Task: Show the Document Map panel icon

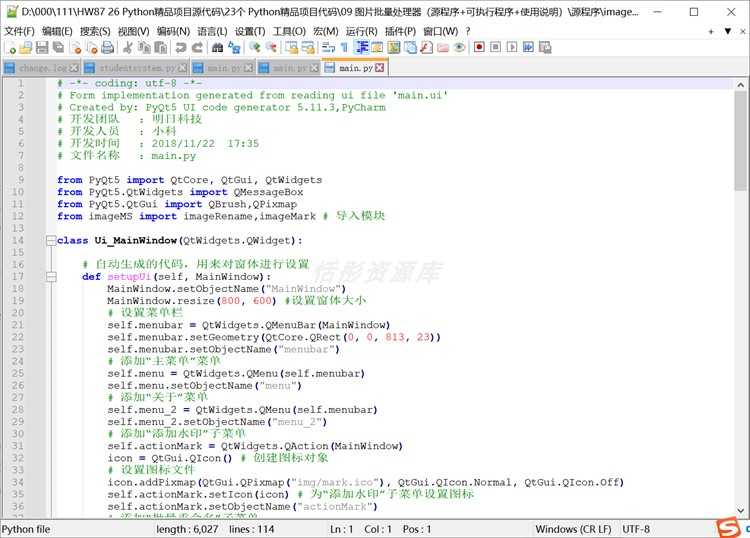Action: (394, 47)
